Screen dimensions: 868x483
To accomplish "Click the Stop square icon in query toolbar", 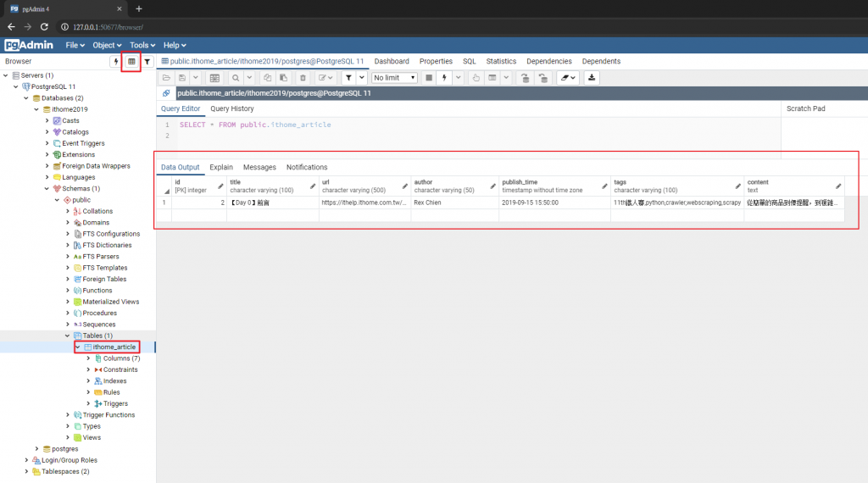I will (428, 78).
